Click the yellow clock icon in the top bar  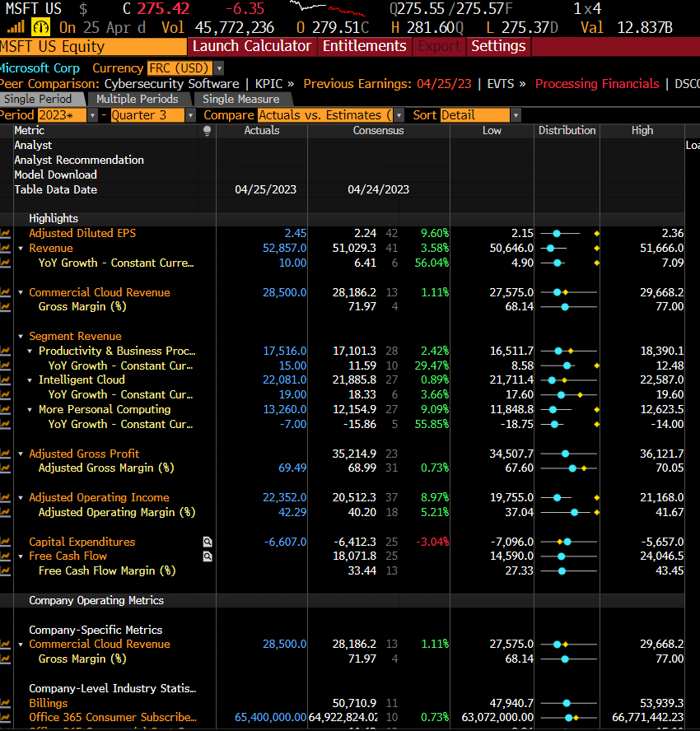tap(40, 27)
